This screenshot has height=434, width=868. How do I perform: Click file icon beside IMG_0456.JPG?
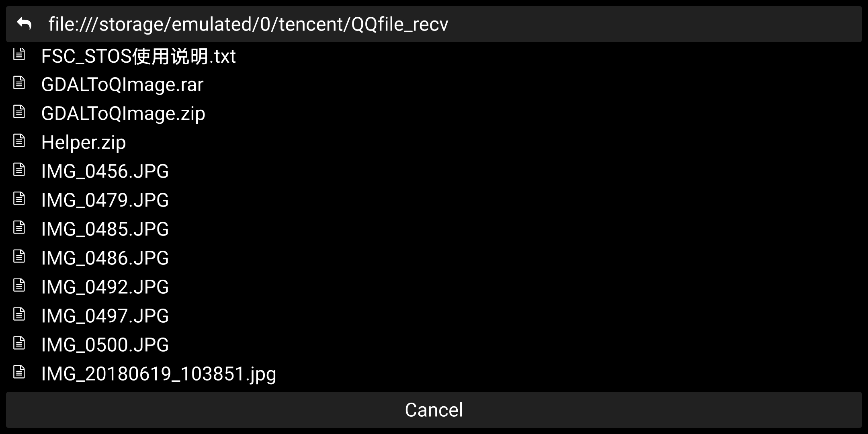point(19,169)
